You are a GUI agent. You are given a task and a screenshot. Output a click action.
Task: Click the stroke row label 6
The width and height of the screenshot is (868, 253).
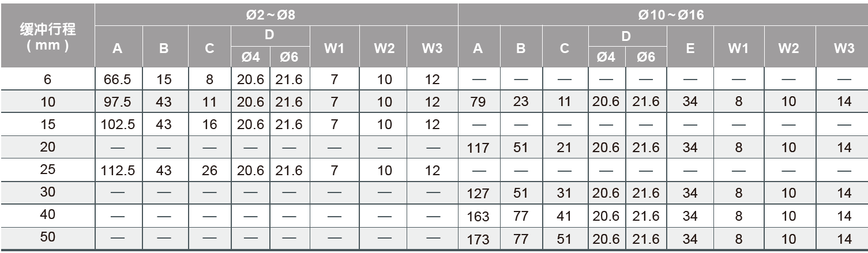point(47,78)
